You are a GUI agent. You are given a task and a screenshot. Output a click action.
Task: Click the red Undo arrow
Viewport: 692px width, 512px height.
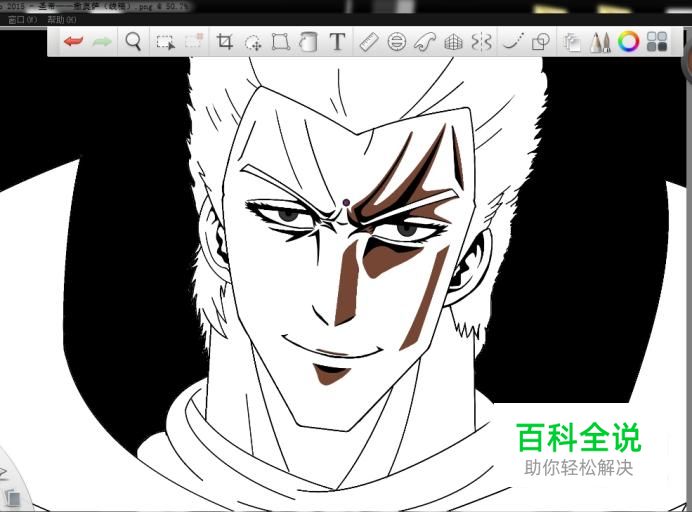[x=73, y=41]
